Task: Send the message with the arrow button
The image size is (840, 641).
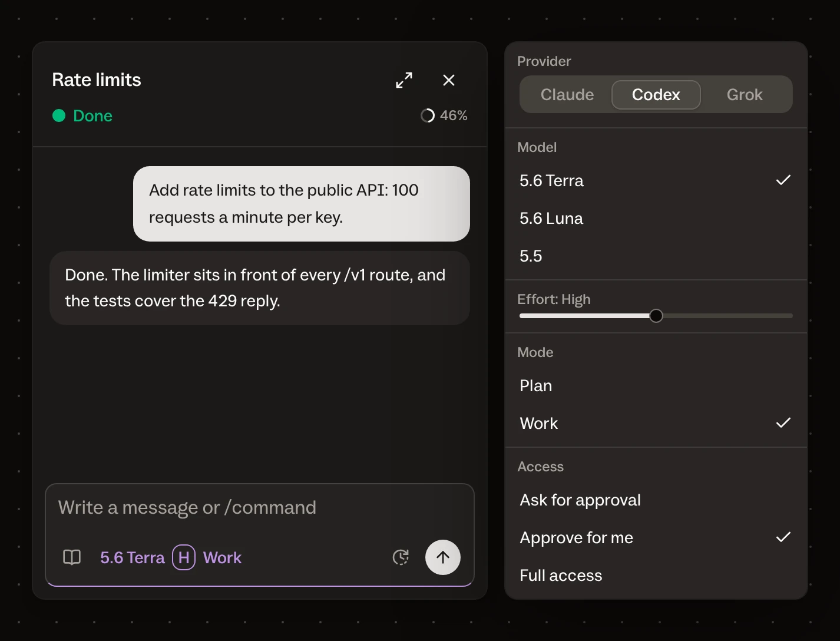Action: (443, 557)
